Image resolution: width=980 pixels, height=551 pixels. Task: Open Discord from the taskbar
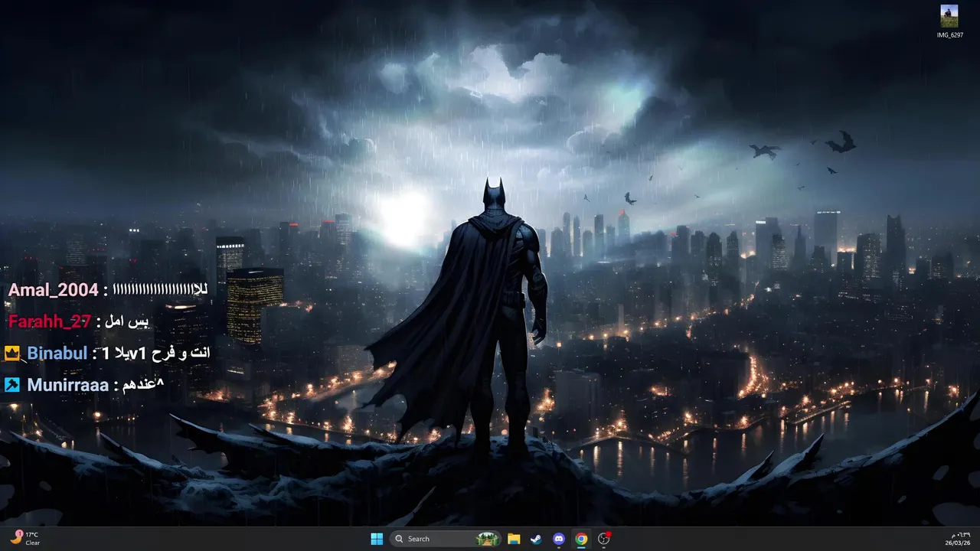tap(559, 539)
